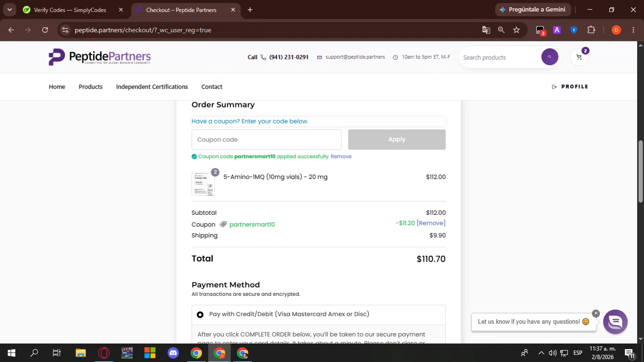
Task: Open Windows taskbar search
Action: (x=34, y=353)
